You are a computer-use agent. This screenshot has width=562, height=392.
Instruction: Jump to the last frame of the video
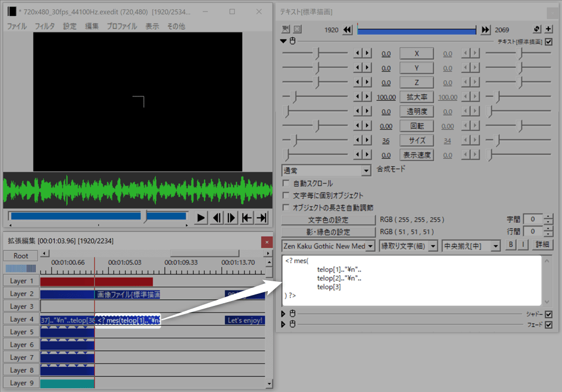(262, 218)
